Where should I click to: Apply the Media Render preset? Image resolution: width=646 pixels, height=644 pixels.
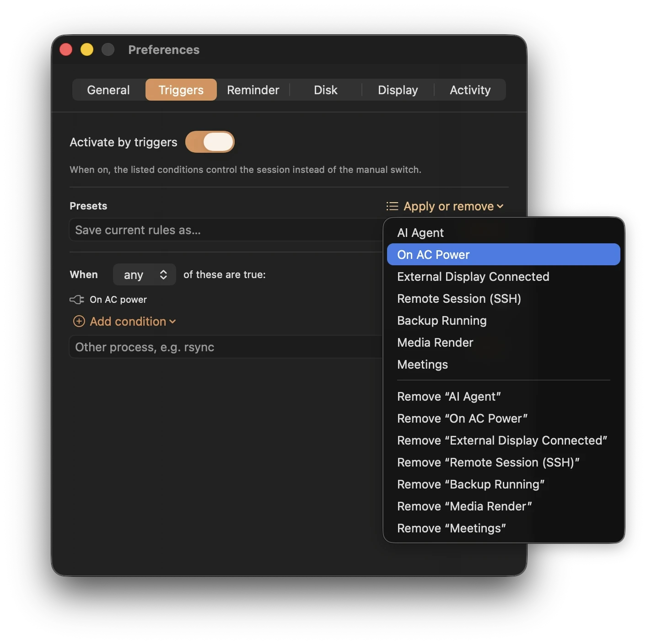[504, 343]
